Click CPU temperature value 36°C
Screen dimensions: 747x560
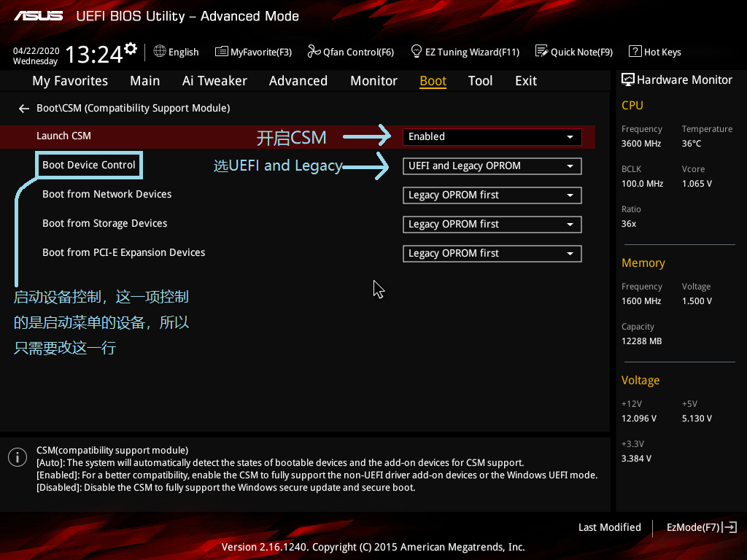click(x=692, y=144)
